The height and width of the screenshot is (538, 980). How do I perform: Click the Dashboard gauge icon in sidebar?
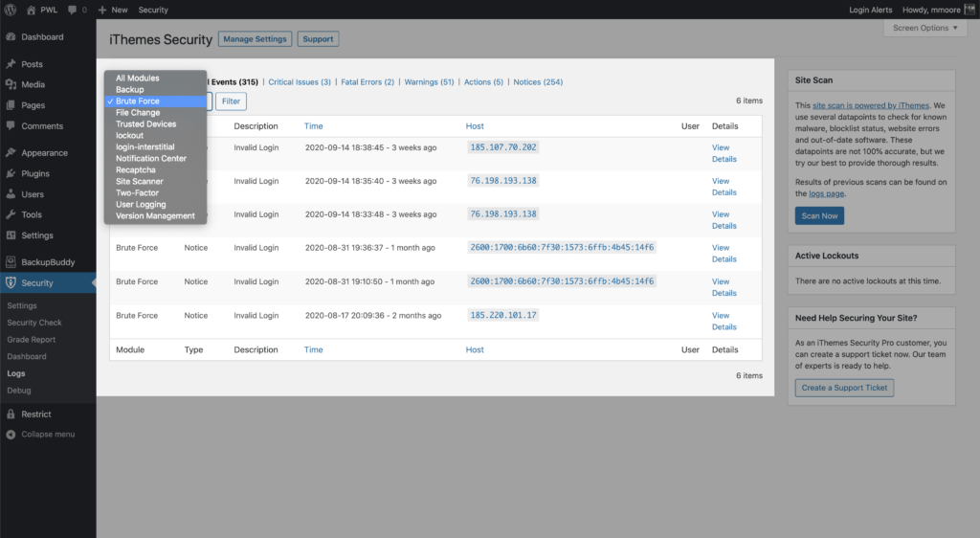pyautogui.click(x=11, y=37)
